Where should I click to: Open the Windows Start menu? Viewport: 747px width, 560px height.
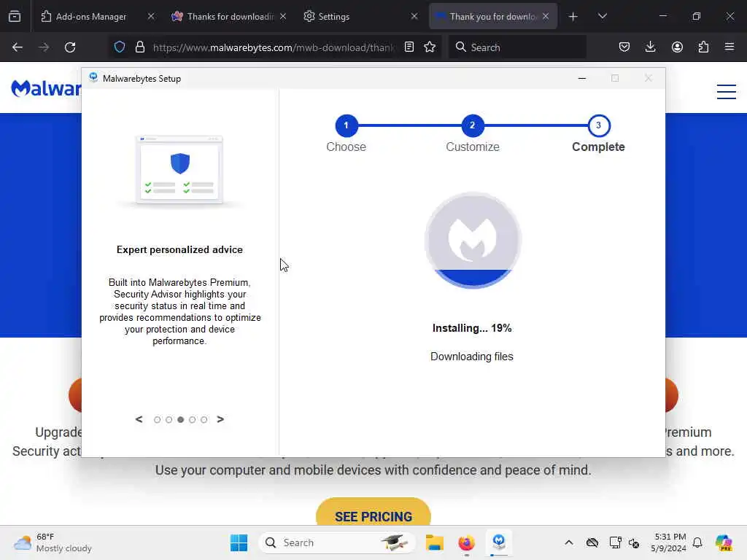point(239,542)
